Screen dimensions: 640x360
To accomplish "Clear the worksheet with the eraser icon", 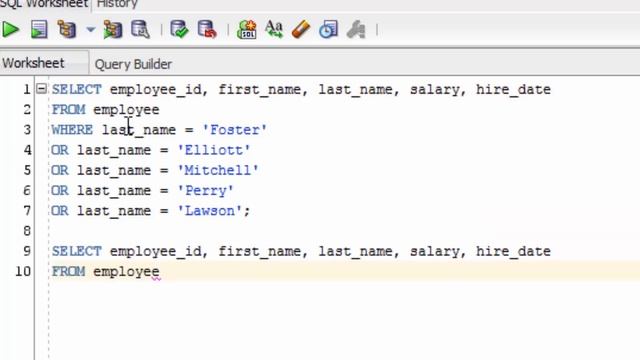I will tap(301, 30).
